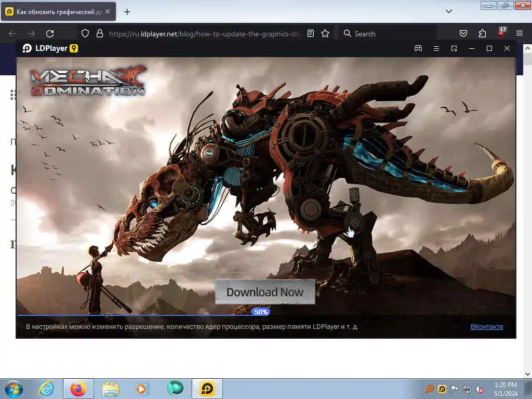Launch Internet Explorer from the taskbar

pyautogui.click(x=46, y=389)
